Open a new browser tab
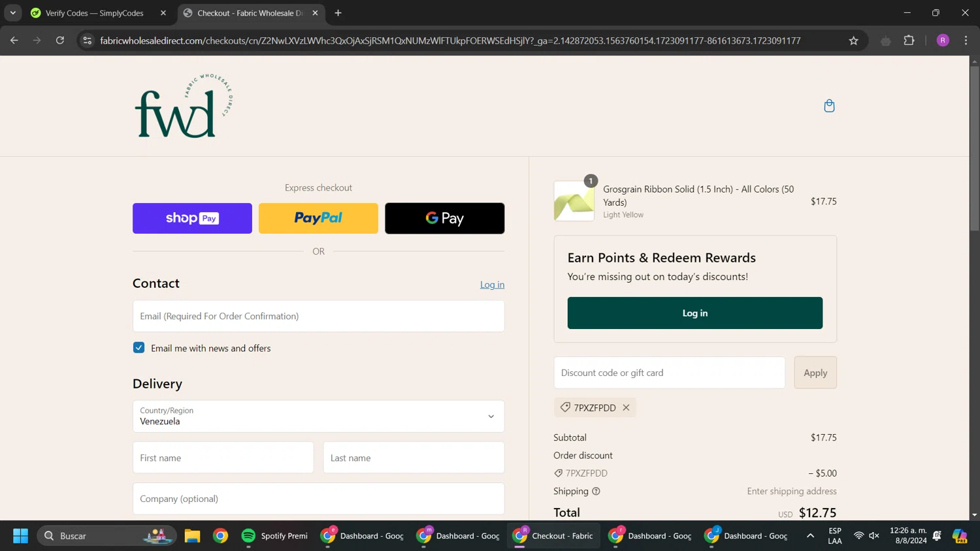The image size is (980, 551). coord(338,13)
